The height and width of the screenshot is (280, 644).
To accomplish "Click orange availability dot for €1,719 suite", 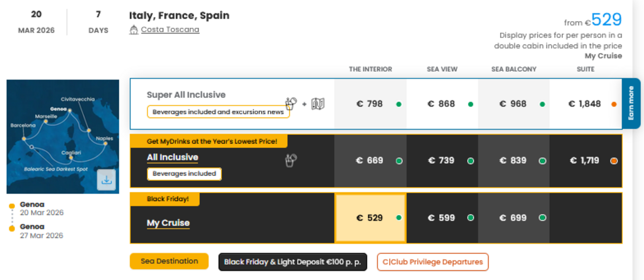I will coord(614,161).
